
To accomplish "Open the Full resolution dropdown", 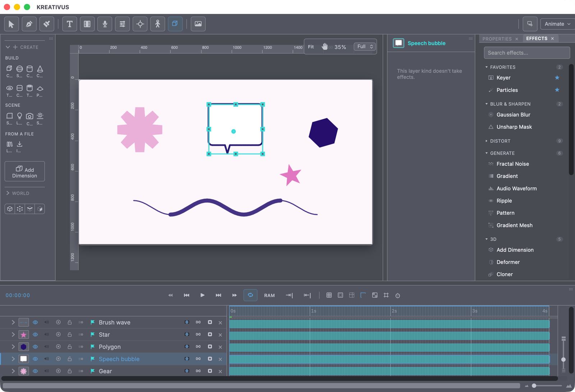I will pos(365,47).
